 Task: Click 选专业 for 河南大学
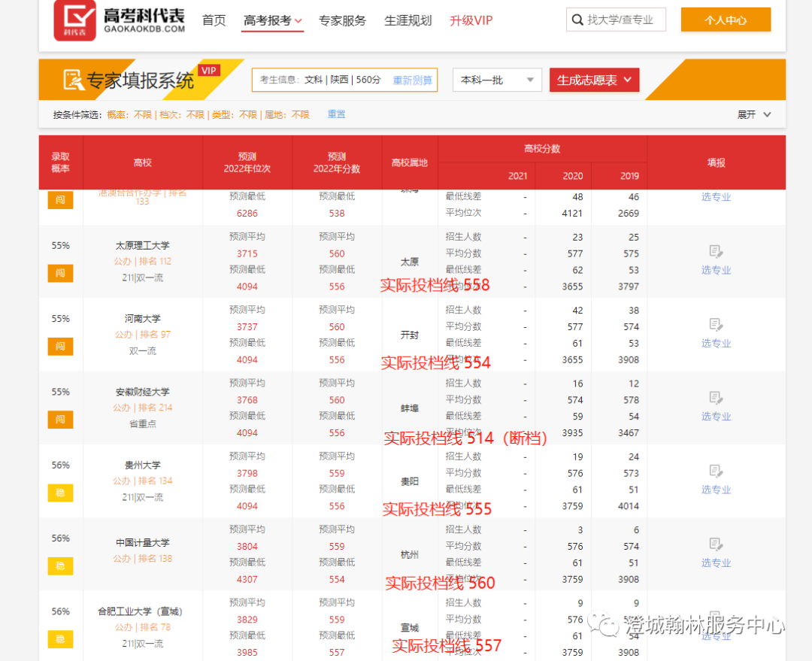click(717, 343)
